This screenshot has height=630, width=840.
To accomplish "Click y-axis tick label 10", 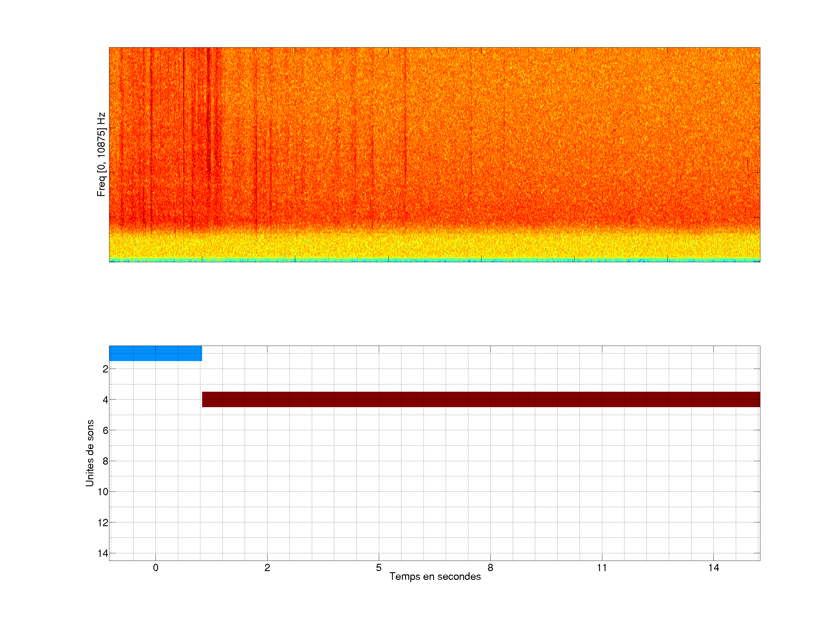I will coord(103,492).
